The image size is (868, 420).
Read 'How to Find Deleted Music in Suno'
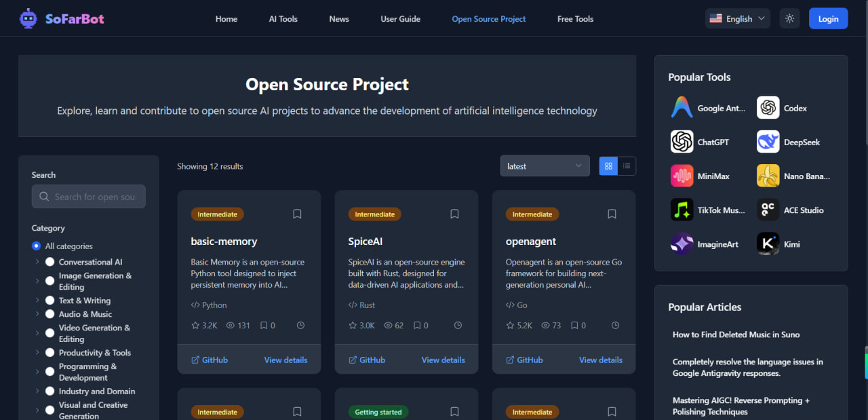[736, 335]
